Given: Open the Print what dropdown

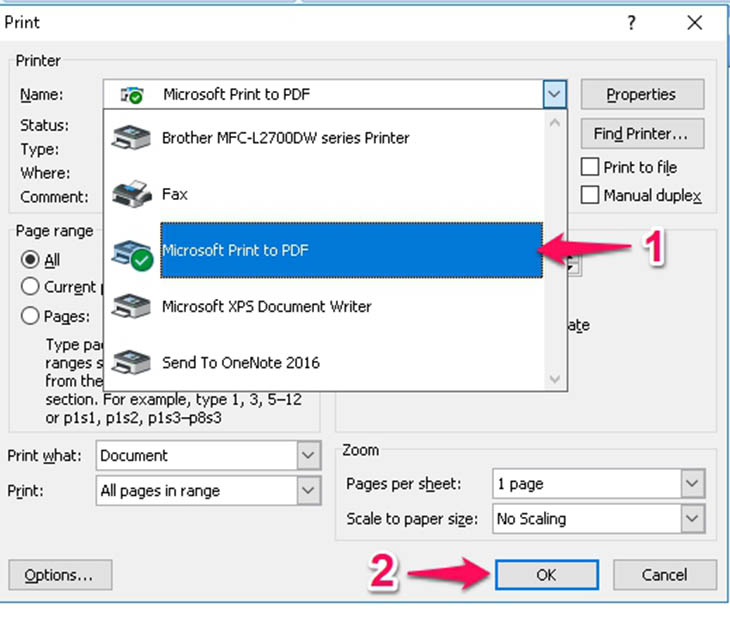Looking at the screenshot, I should (308, 455).
